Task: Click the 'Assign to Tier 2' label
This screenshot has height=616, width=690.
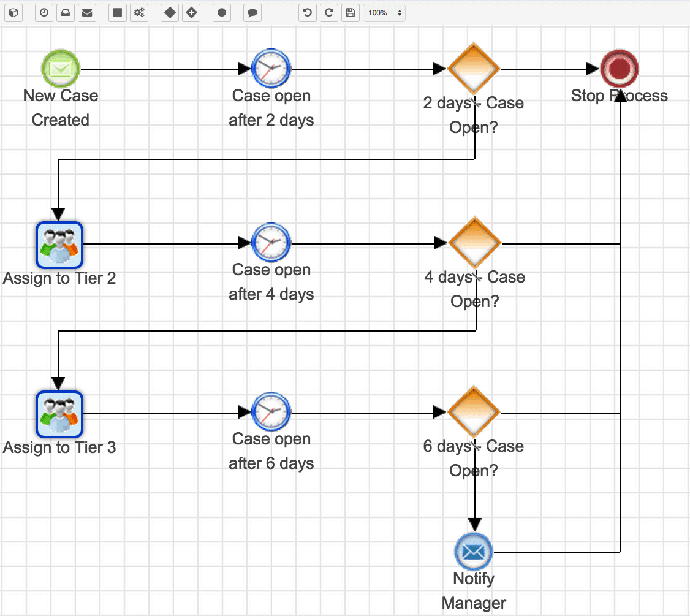Action: pos(59,278)
